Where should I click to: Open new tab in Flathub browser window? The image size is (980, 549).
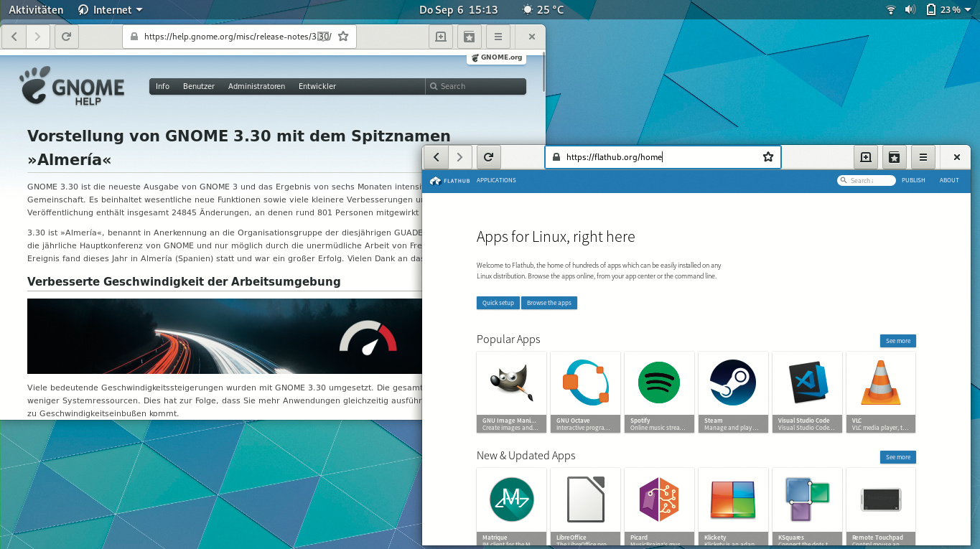tap(866, 157)
